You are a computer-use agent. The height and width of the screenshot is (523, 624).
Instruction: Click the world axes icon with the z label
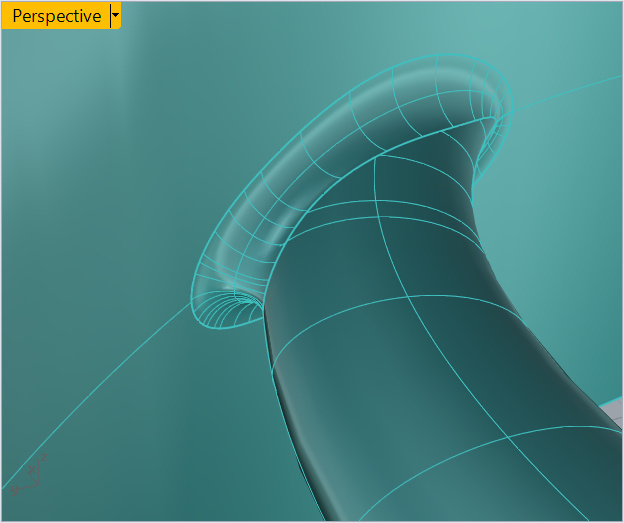29,474
